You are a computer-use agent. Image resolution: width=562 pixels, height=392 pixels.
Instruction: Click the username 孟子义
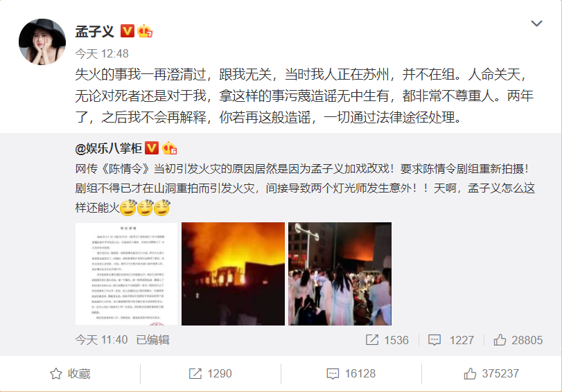point(95,32)
